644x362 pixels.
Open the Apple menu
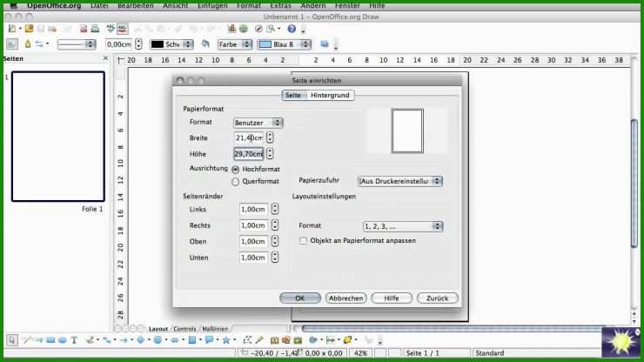tap(14, 5)
